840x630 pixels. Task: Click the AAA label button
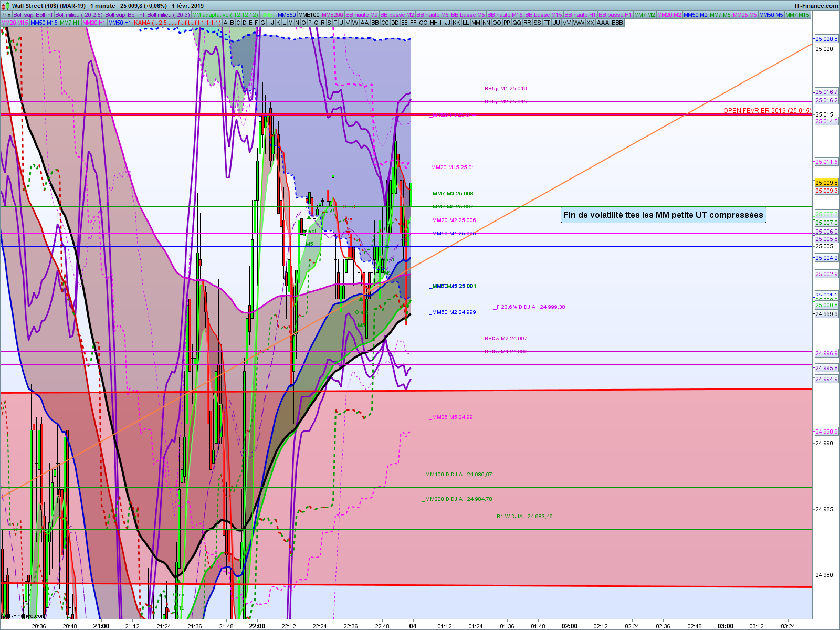603,23
